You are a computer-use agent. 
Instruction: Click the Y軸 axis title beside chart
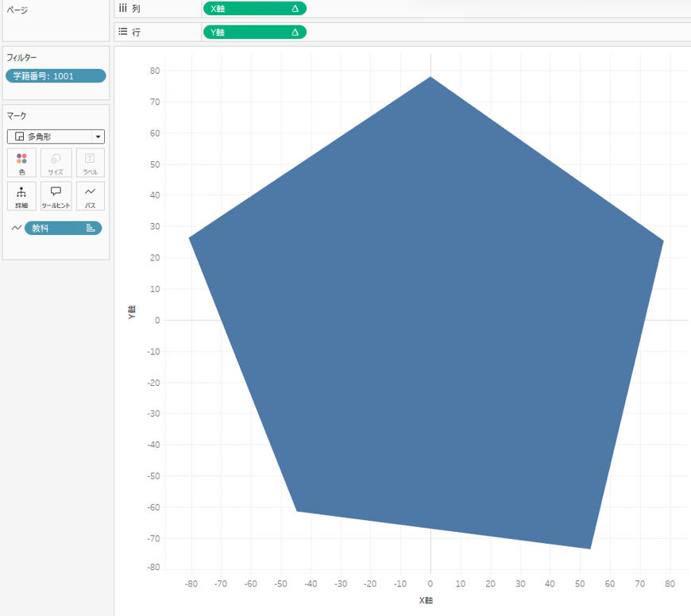[x=132, y=312]
